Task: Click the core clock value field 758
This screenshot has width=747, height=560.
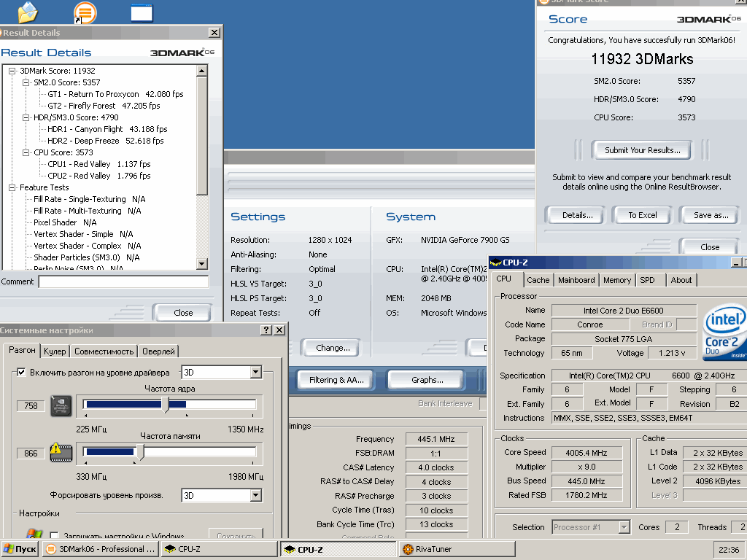Action: coord(31,405)
